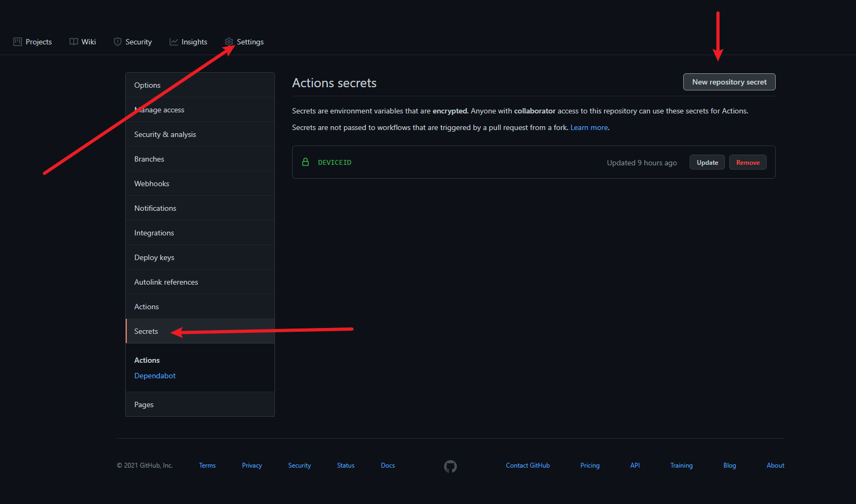Image resolution: width=856 pixels, height=504 pixels.
Task: Update the DEVICEID secret
Action: (x=707, y=163)
